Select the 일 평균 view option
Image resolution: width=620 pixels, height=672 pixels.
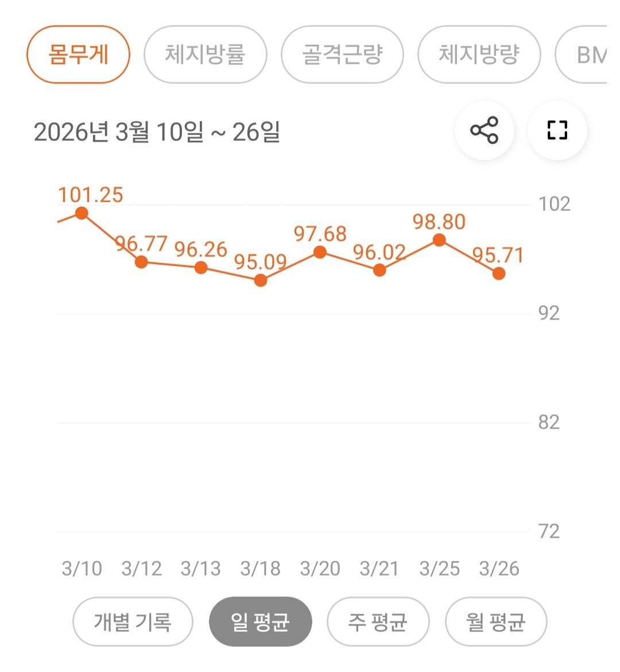[x=260, y=621]
